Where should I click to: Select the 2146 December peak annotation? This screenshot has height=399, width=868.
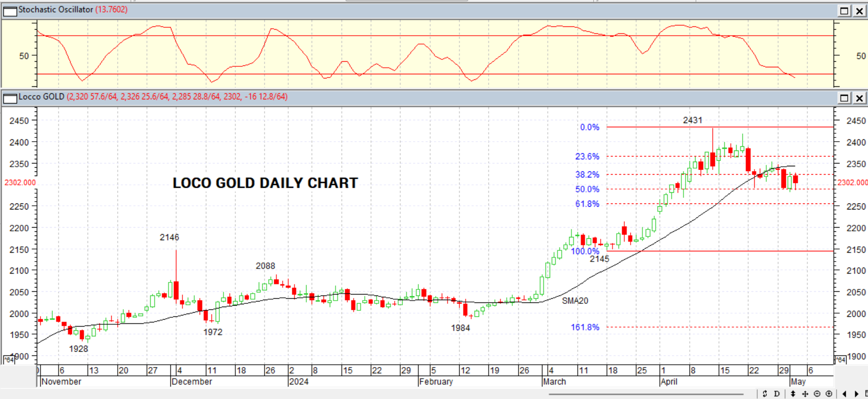pos(169,237)
